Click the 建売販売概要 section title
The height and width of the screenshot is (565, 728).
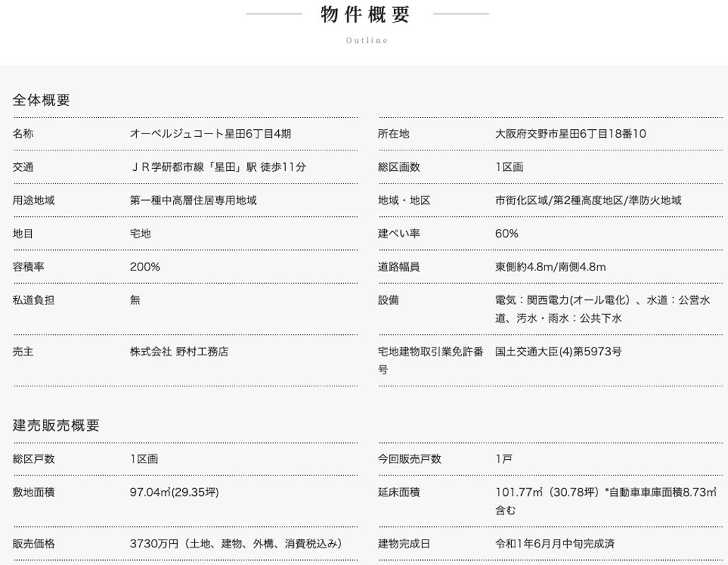[56, 425]
